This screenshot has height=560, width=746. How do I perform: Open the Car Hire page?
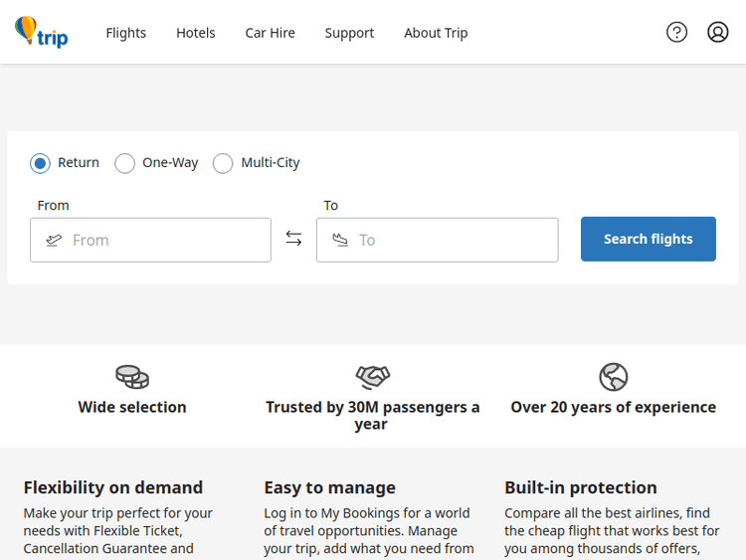pyautogui.click(x=271, y=33)
